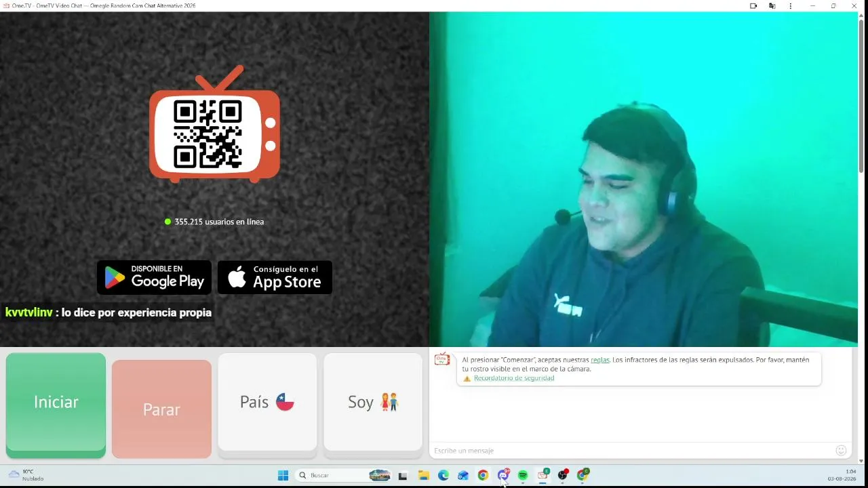868x488 pixels.
Task: Open the three-dot app menu in title bar
Action: coord(790,6)
